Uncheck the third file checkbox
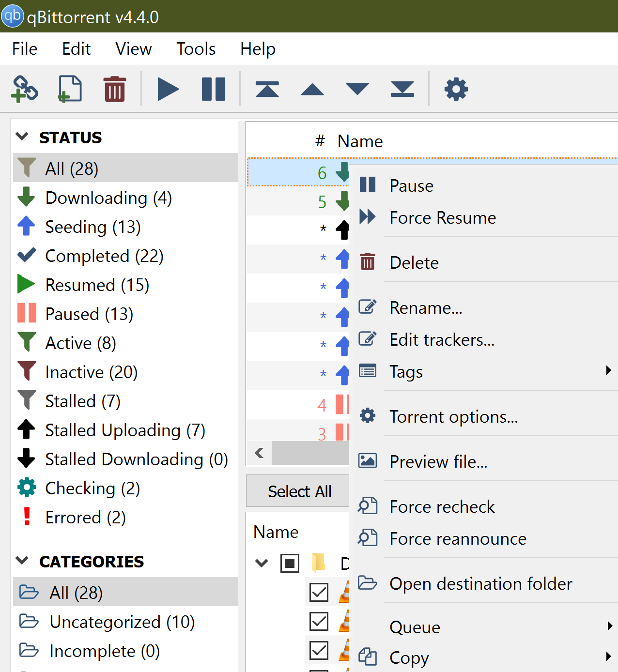Image resolution: width=618 pixels, height=672 pixels. [319, 650]
